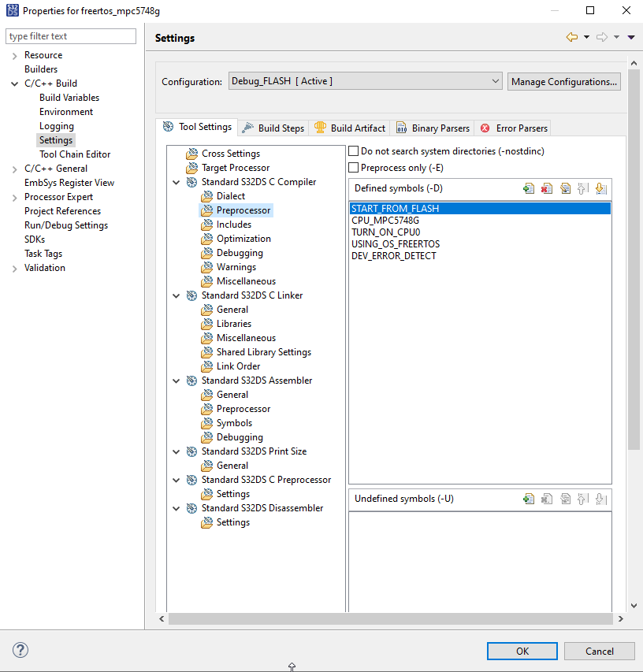
Task: Click Delete icon in Defined symbols toolbar
Action: (547, 188)
